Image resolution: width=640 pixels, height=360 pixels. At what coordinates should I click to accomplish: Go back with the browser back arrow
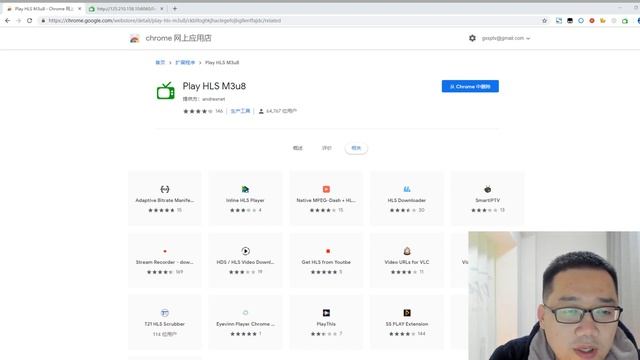8,20
